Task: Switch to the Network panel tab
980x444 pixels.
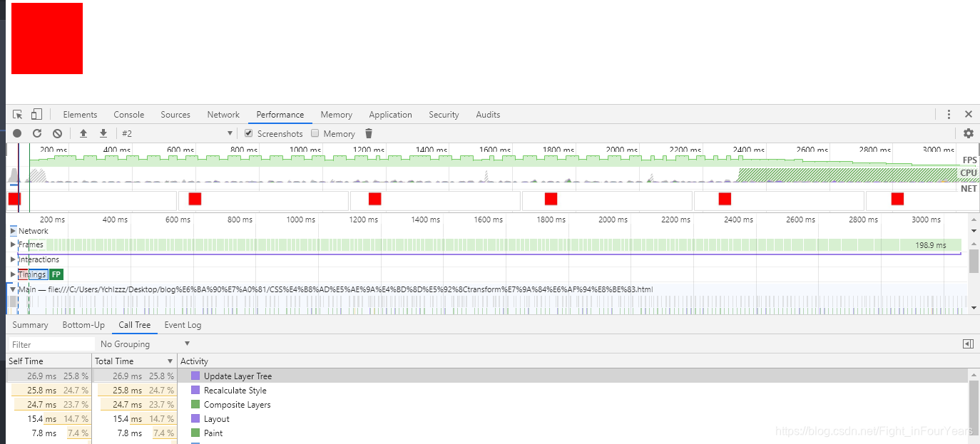Action: 223,115
